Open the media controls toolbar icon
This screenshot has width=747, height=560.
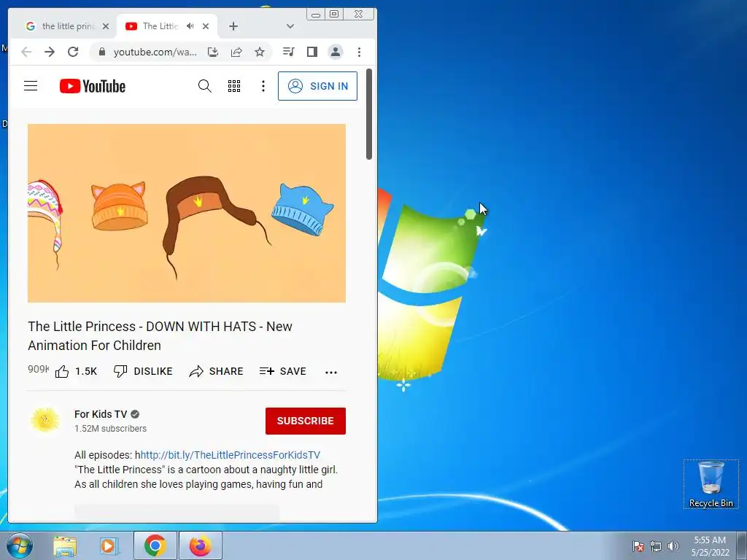(x=289, y=52)
